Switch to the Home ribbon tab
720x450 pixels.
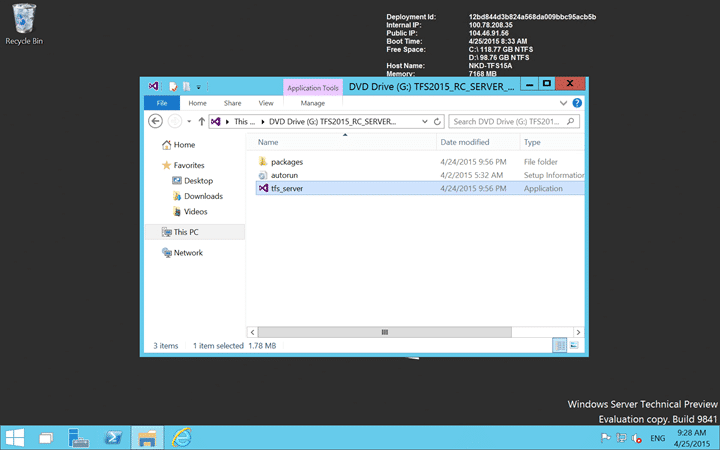(x=197, y=103)
